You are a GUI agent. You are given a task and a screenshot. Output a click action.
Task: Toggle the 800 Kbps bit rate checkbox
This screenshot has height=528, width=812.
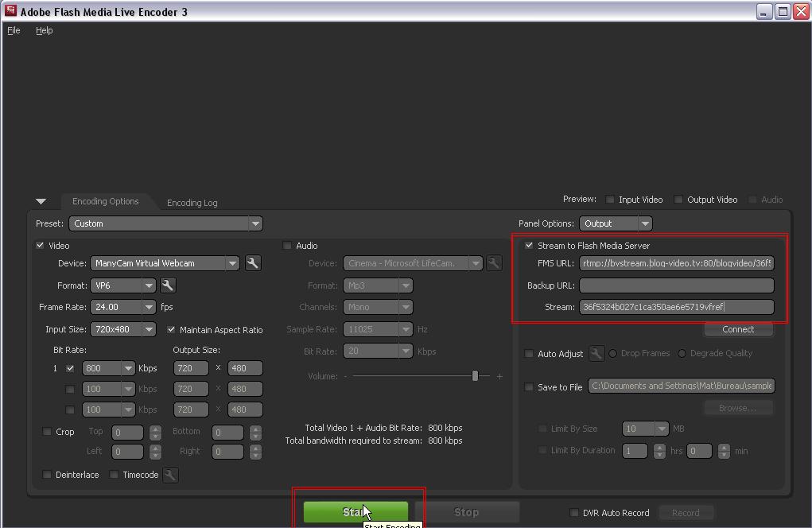coord(70,368)
